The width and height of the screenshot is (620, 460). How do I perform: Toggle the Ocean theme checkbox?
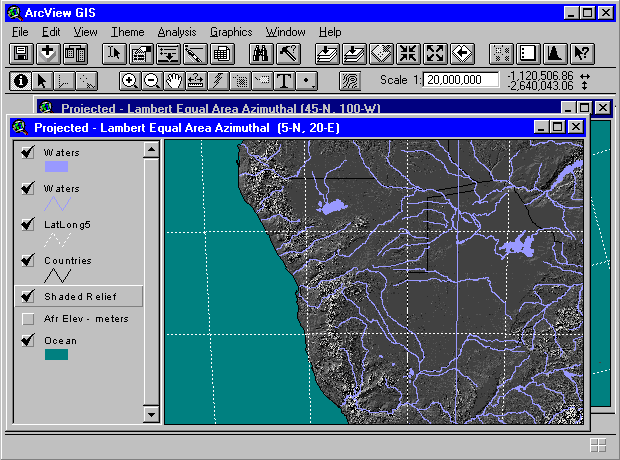click(x=28, y=340)
